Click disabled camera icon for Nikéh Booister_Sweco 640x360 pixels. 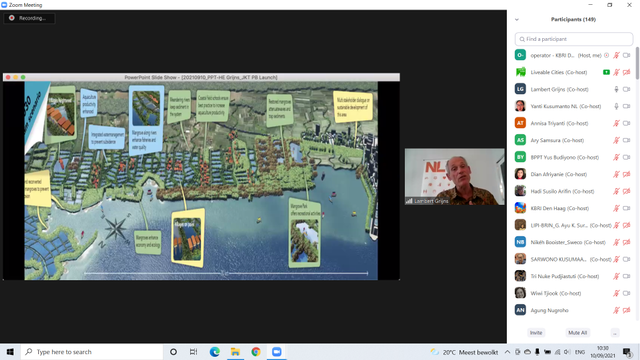tap(627, 242)
